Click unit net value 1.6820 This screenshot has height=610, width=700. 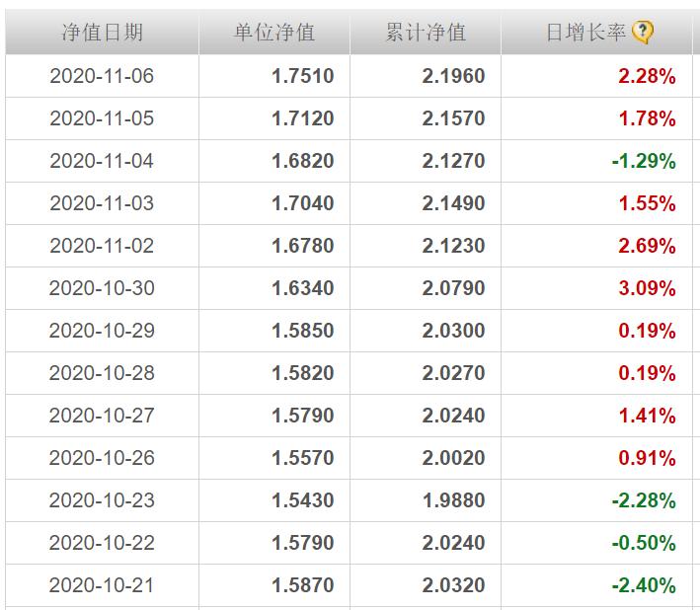pos(303,161)
